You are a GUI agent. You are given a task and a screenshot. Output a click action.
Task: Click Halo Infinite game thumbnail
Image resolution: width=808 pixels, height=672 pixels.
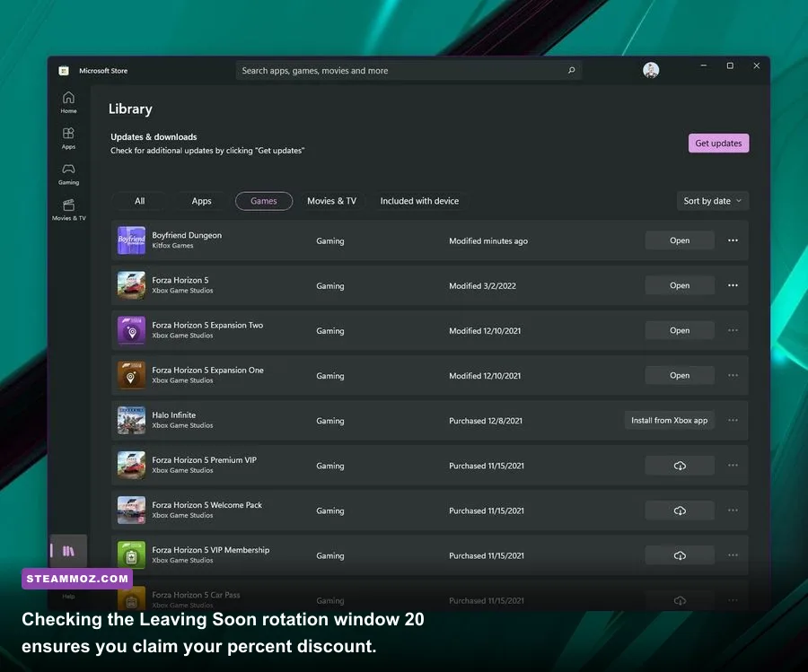click(x=131, y=420)
